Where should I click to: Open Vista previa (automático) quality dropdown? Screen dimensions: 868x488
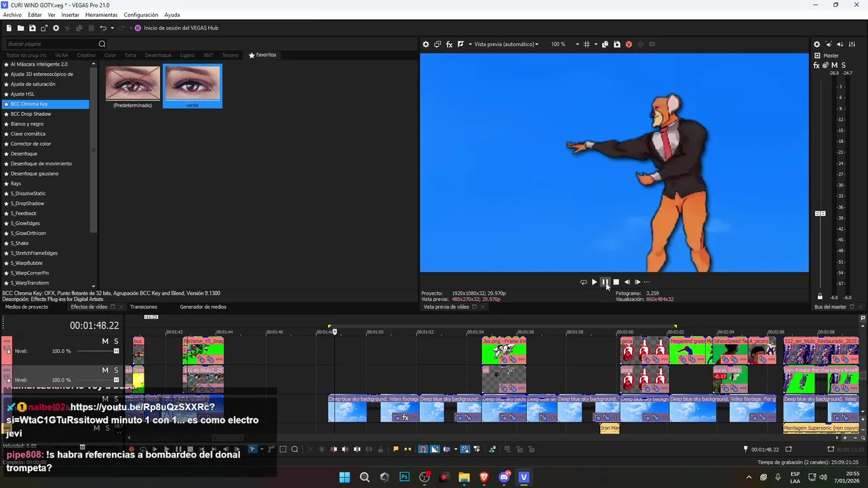507,44
